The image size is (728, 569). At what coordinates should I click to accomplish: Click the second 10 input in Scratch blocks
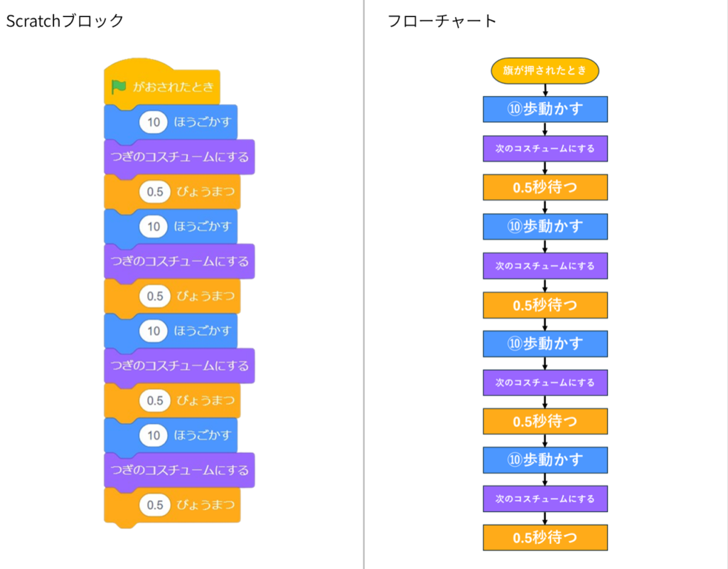tap(154, 226)
